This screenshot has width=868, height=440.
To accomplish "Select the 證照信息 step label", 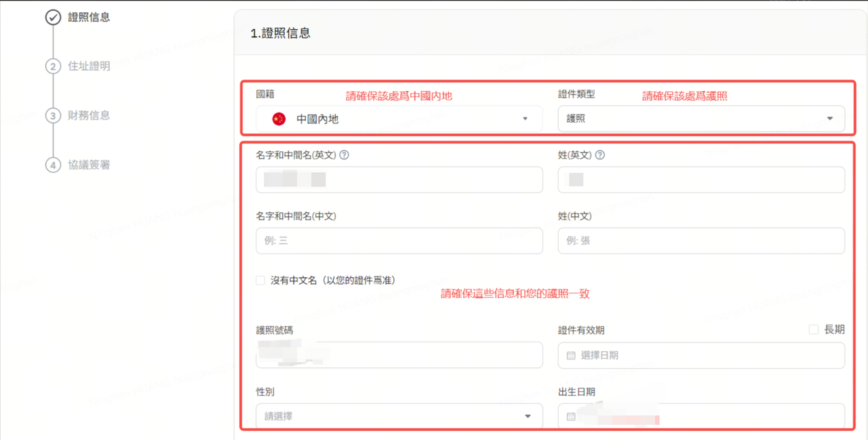I will tap(89, 18).
